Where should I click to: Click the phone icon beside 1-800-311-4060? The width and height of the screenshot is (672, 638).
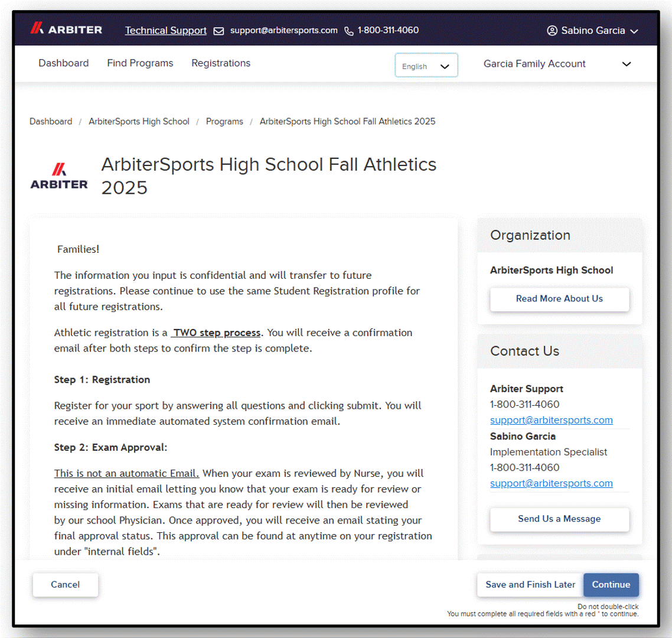click(x=349, y=31)
